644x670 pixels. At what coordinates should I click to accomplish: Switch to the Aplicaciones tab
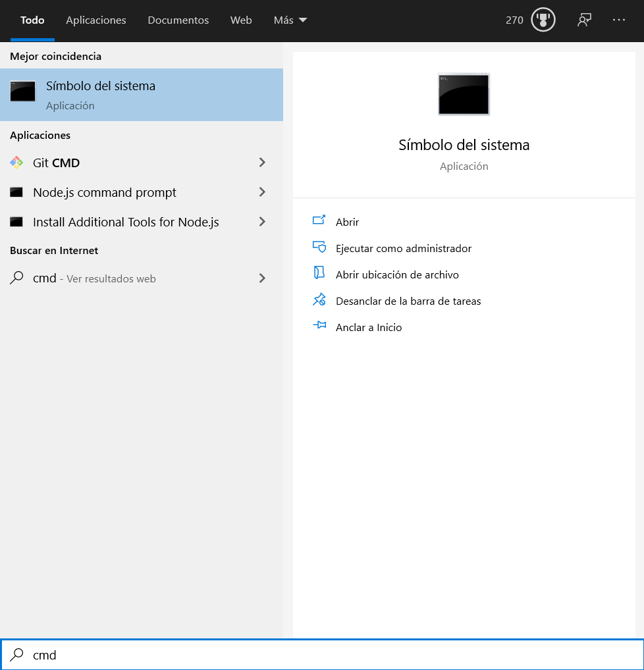(x=96, y=20)
